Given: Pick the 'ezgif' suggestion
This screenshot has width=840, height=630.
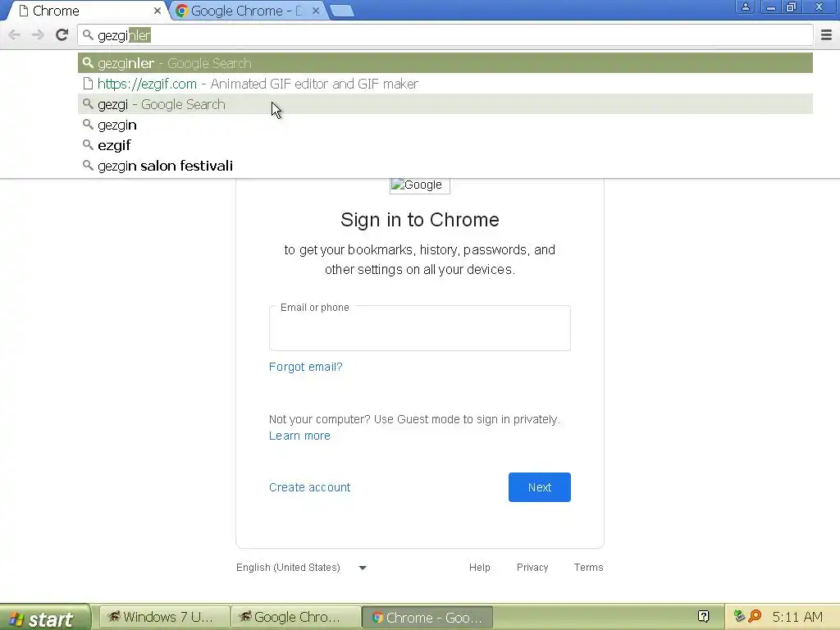Looking at the screenshot, I should 445,145.
